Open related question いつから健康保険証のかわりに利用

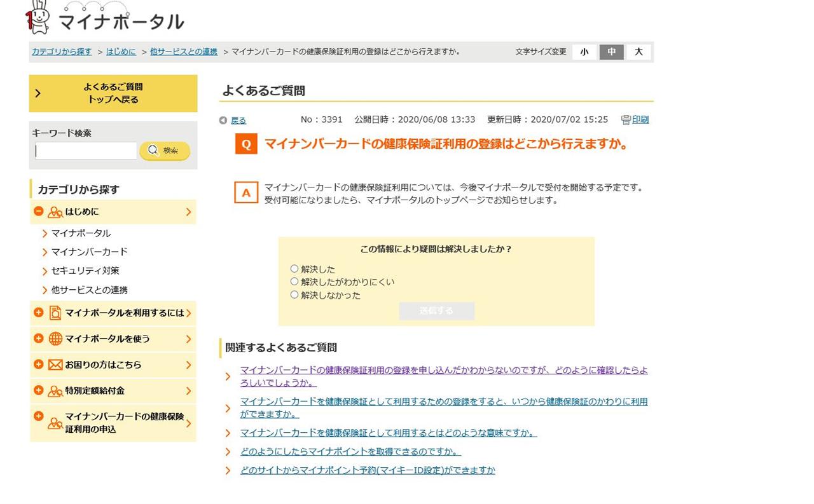444,408
